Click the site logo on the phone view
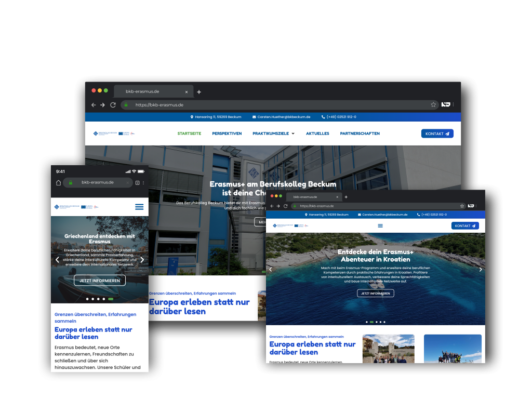The width and height of the screenshot is (532, 399). tap(76, 207)
